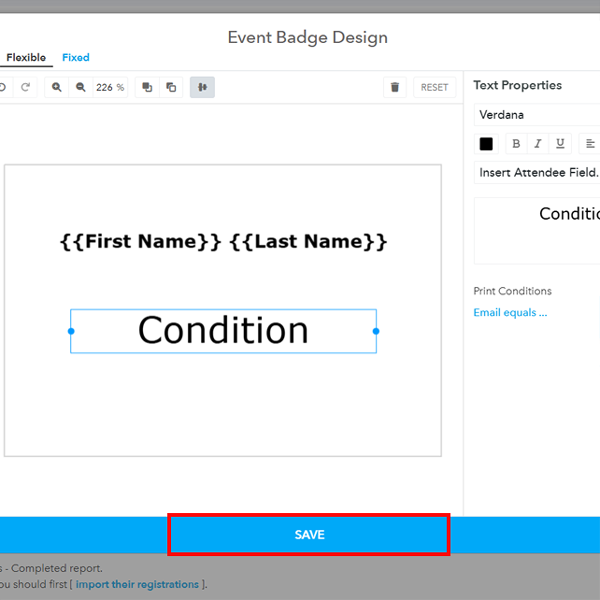Select the First Name Last Name text
Viewport: 600px width, 600px height.
tap(223, 241)
